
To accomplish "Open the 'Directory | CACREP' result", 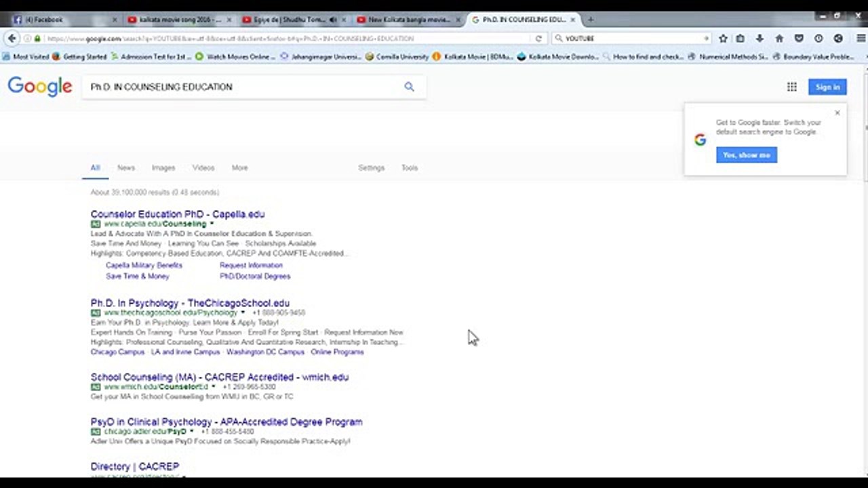I will [135, 466].
